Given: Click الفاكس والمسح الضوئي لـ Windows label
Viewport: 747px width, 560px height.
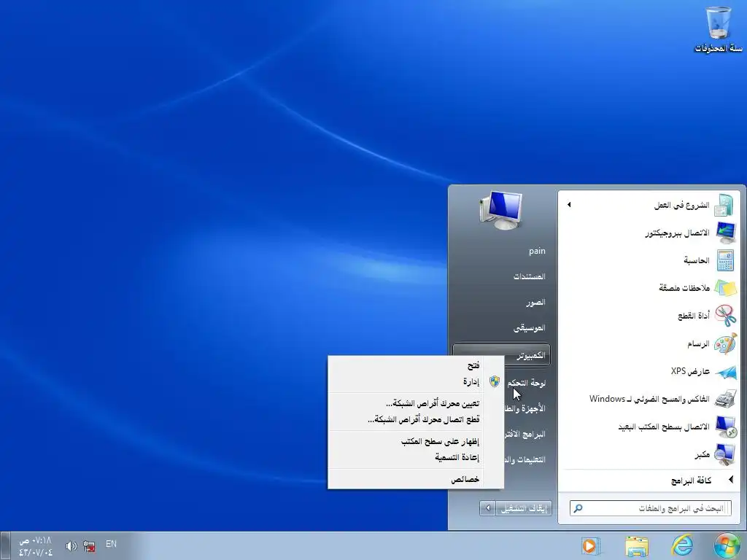Looking at the screenshot, I should coord(649,399).
